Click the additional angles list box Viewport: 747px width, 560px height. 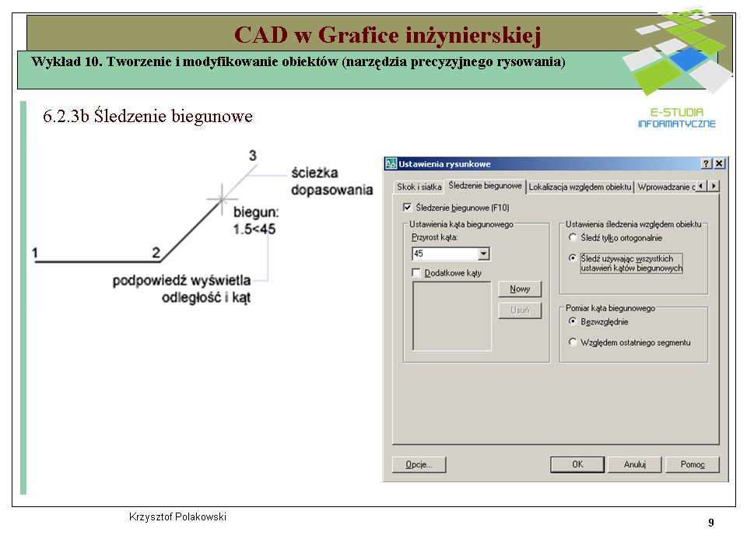click(x=451, y=317)
